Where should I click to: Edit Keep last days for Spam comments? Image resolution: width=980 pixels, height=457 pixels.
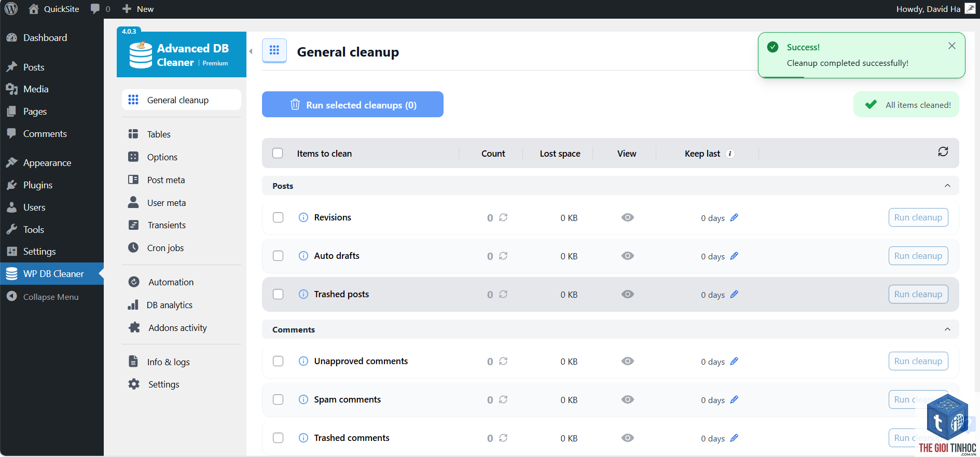pyautogui.click(x=734, y=399)
